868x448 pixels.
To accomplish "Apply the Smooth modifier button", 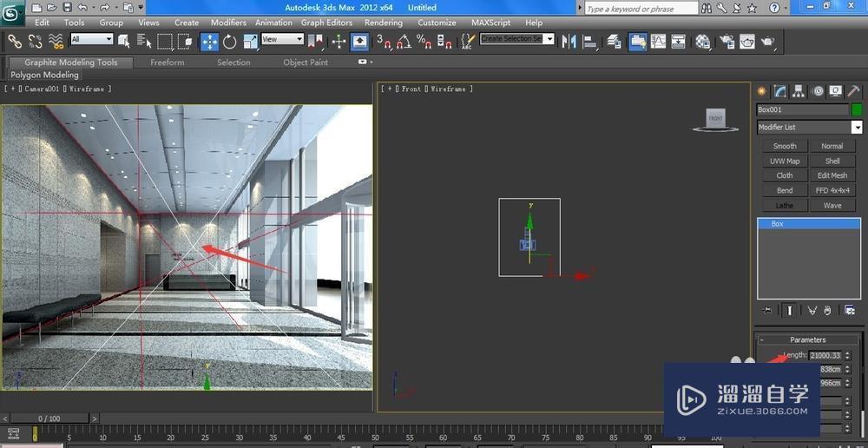I will click(785, 146).
